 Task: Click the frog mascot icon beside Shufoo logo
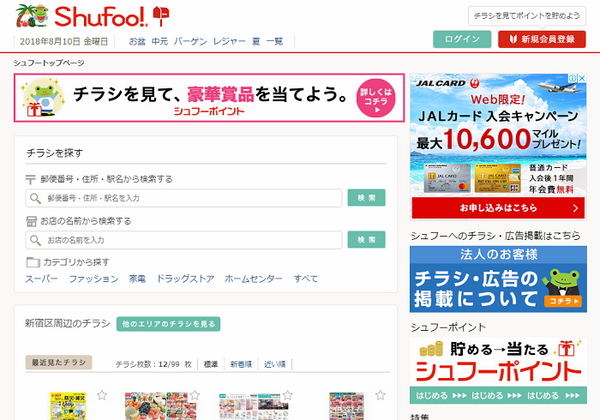click(x=32, y=16)
